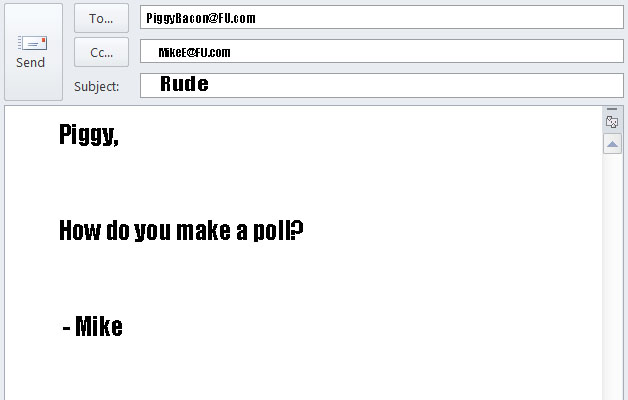Click the blank line between Piggy and the question
Viewport: 628px width, 400px height.
(x=200, y=182)
